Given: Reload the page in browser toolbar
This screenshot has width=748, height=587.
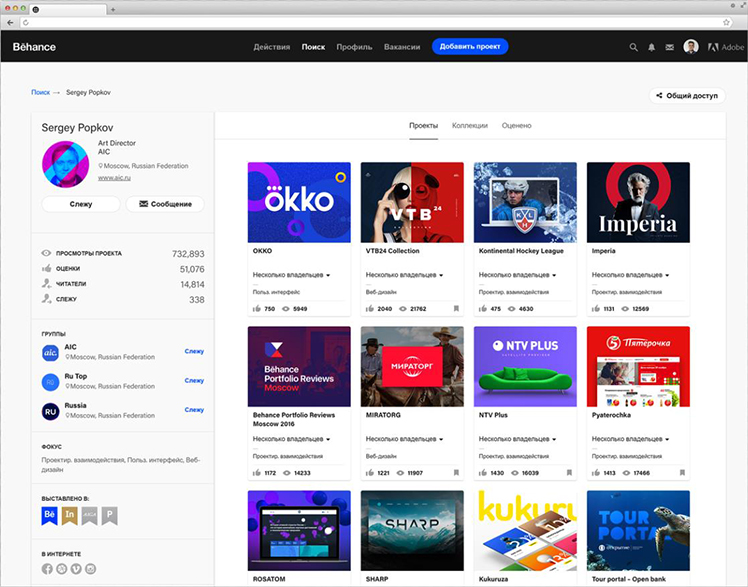Looking at the screenshot, I should (x=26, y=22).
